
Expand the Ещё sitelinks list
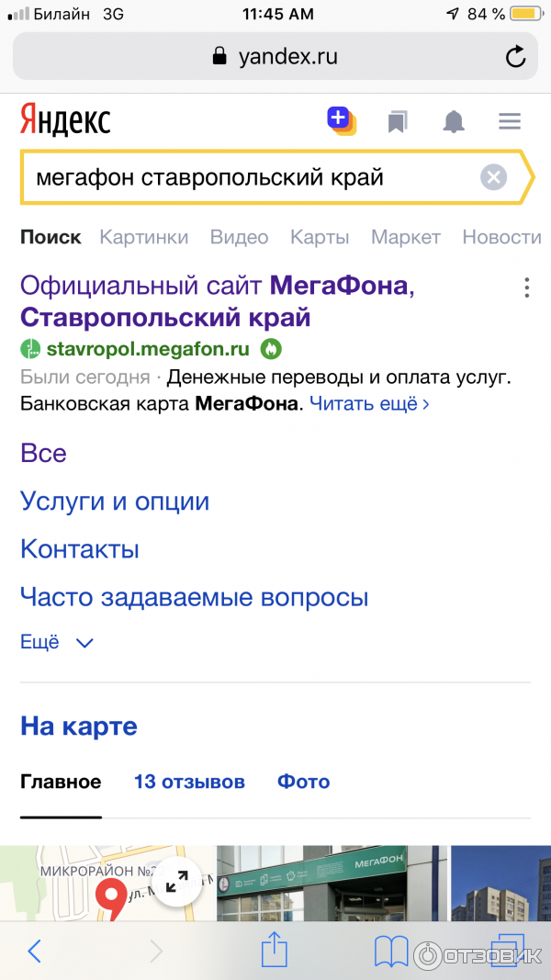point(57,643)
